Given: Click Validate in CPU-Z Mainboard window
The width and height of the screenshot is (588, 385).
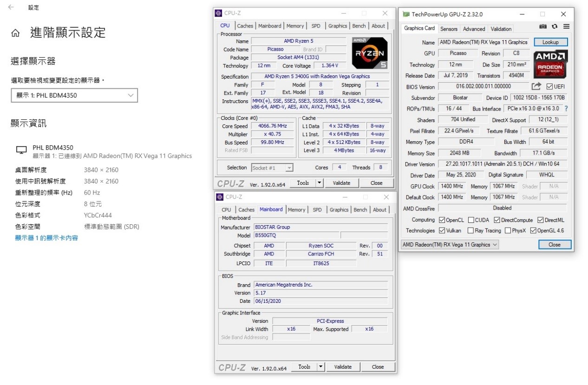Looking at the screenshot, I should tap(343, 367).
